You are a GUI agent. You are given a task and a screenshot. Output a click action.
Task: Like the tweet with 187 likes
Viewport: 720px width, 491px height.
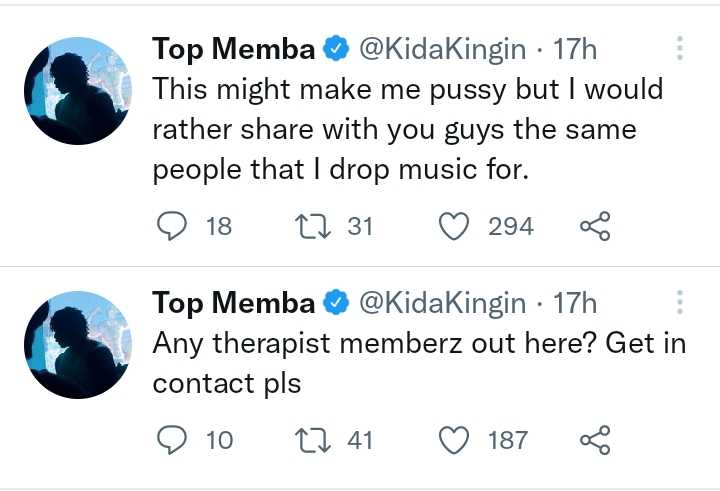click(455, 439)
